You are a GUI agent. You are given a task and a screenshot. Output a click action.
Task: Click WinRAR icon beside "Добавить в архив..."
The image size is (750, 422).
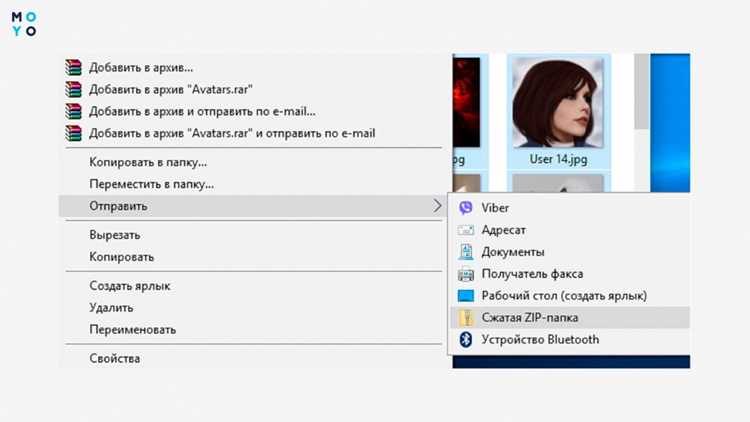pos(73,67)
